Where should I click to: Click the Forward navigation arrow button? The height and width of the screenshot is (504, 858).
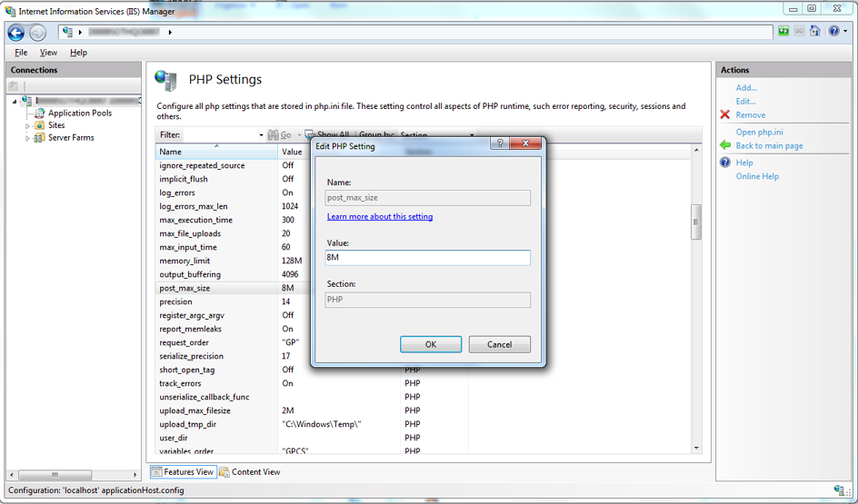pyautogui.click(x=37, y=33)
